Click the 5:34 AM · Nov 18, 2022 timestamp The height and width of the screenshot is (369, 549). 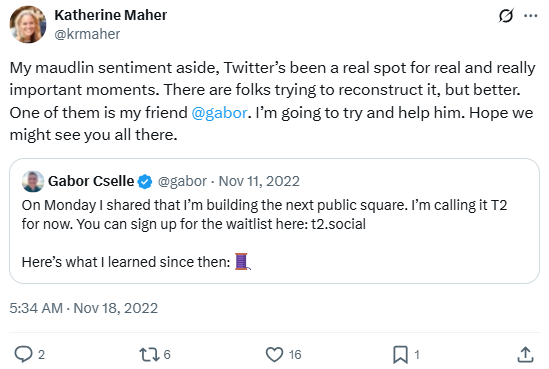click(x=84, y=308)
